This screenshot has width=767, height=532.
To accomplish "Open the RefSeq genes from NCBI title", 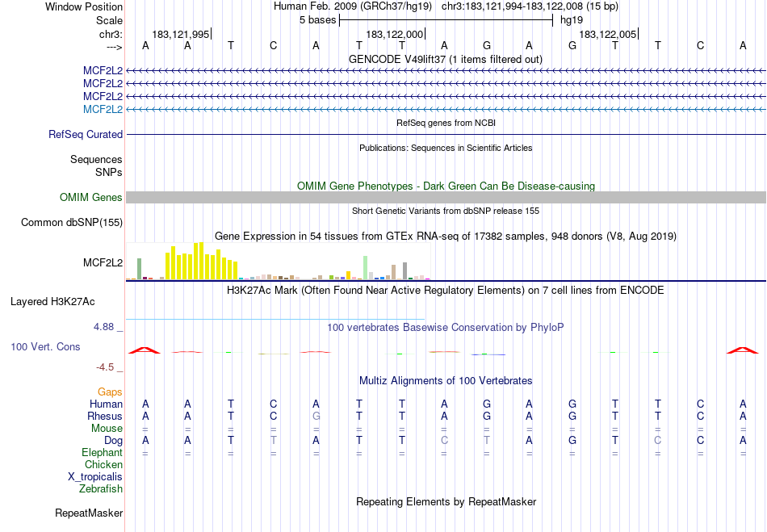I will tap(446, 123).
